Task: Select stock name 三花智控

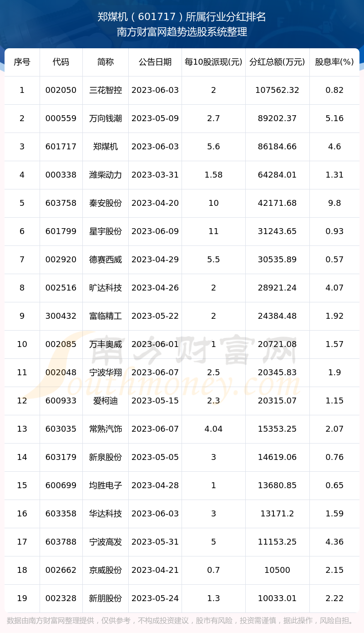Action: click(106, 90)
